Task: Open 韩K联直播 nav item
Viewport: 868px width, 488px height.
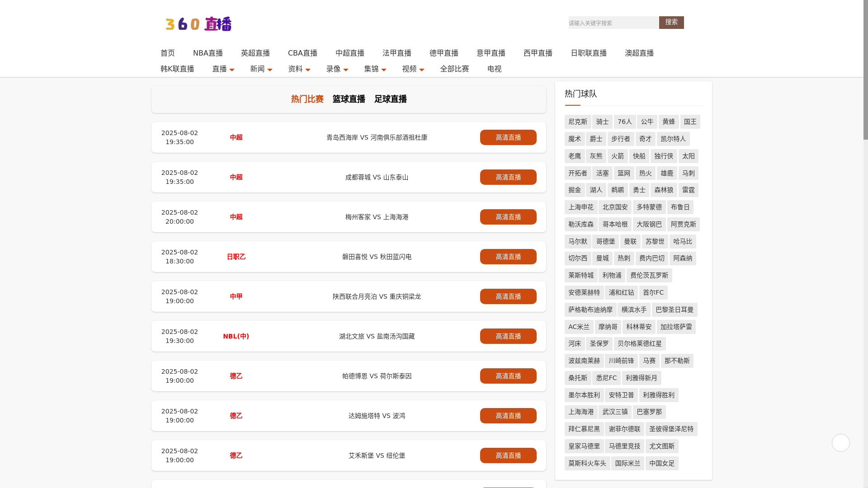Action: tap(177, 69)
